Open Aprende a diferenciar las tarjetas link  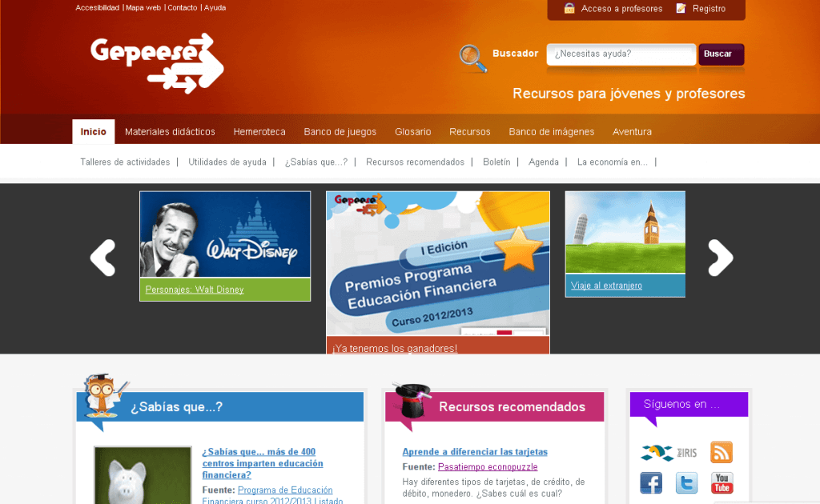475,452
